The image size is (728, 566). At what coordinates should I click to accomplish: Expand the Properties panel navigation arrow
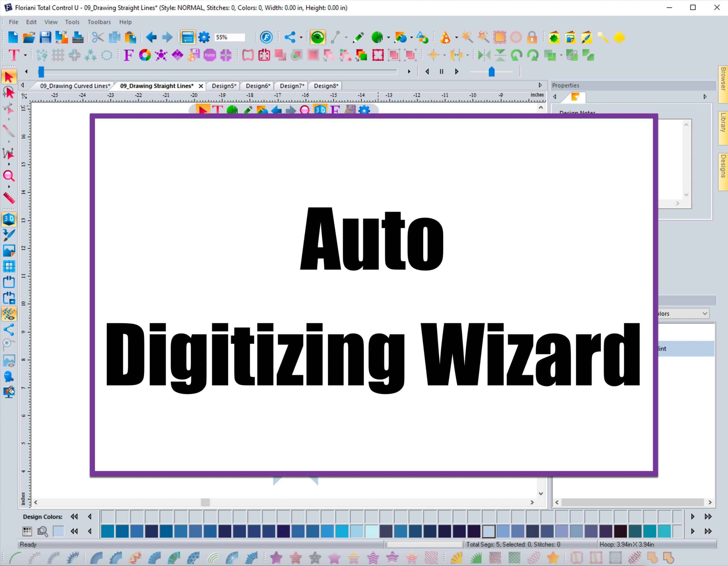click(705, 96)
